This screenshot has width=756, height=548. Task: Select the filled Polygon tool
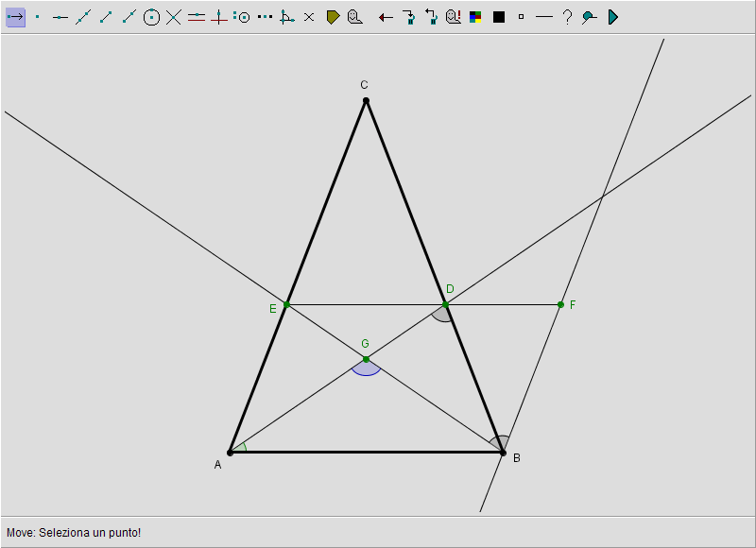pyautogui.click(x=333, y=17)
